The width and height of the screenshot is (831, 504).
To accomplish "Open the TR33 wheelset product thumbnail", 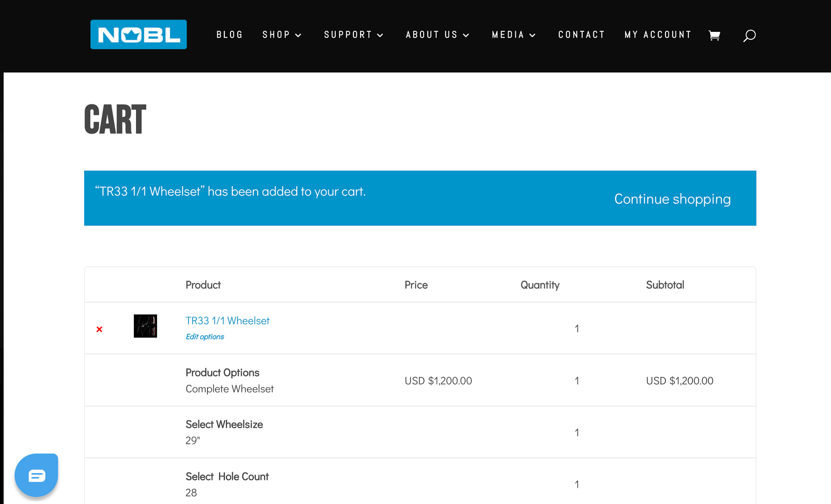I will pyautogui.click(x=145, y=326).
